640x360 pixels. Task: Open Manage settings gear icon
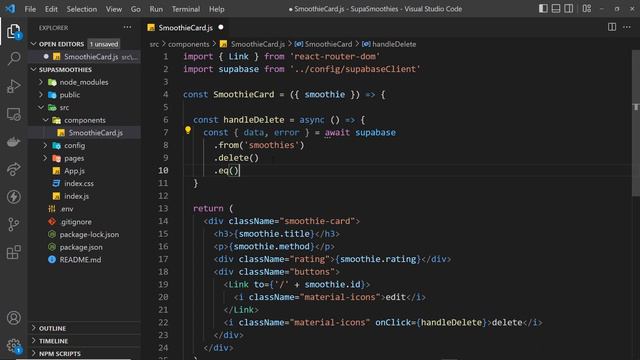click(14, 345)
